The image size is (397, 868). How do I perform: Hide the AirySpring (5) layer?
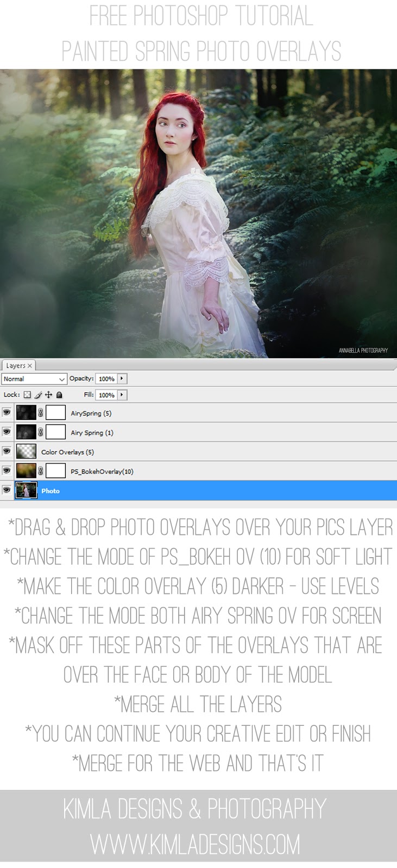coord(7,412)
